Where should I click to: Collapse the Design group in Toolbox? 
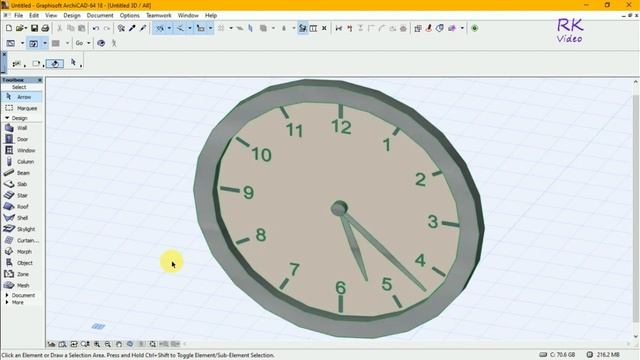(x=7, y=118)
